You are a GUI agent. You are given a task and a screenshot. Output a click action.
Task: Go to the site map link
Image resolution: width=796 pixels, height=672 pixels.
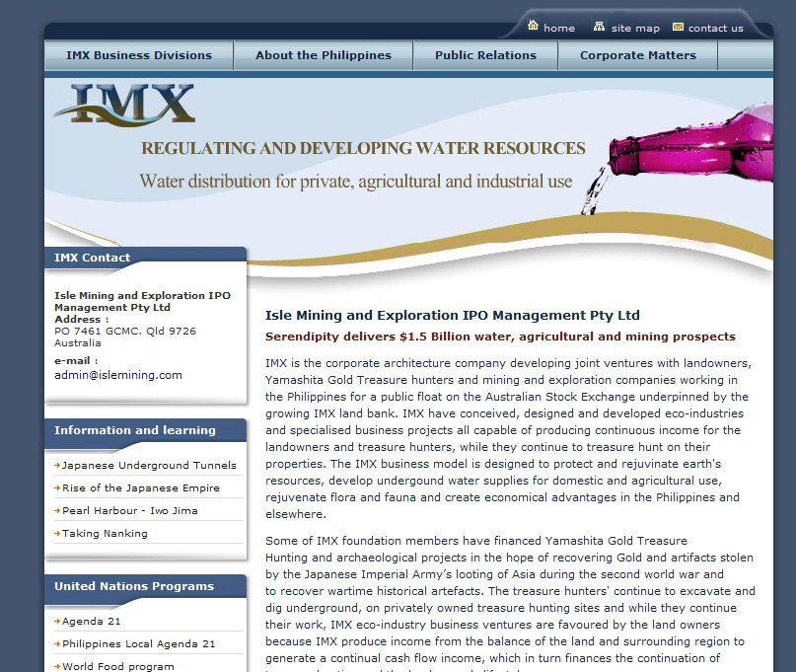[635, 29]
